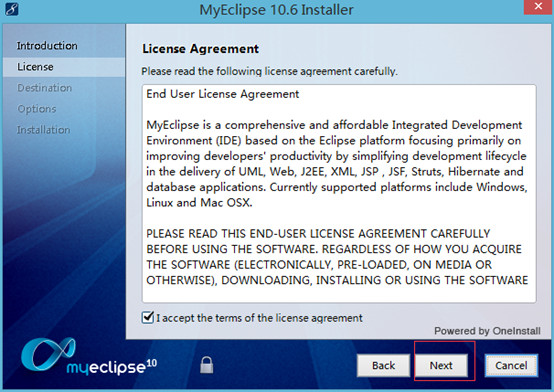The image size is (554, 392).
Task: Click the 'MyEclipse 10.6 Installer' window title
Action: [x=276, y=10]
